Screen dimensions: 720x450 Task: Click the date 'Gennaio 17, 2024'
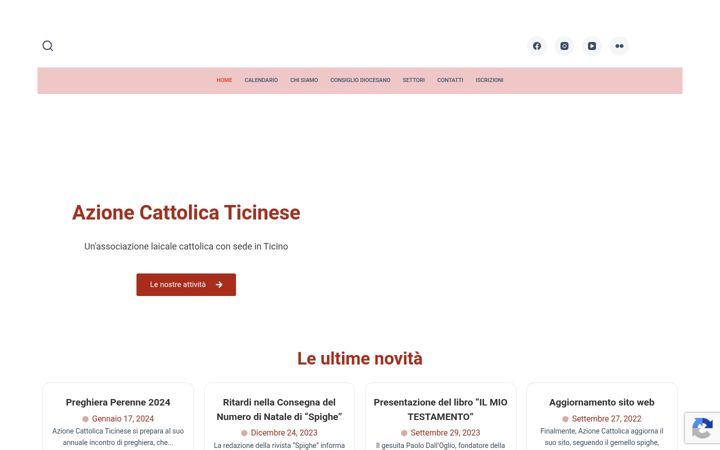[x=123, y=419]
